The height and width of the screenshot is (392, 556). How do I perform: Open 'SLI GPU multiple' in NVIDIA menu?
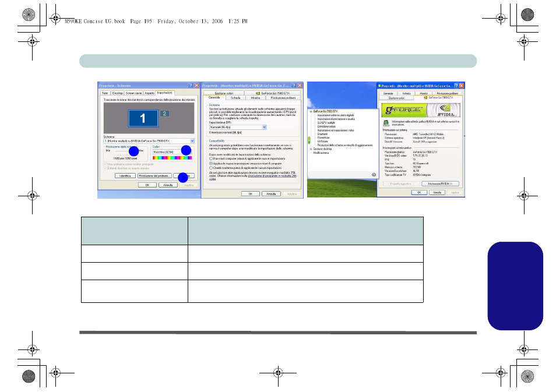(326, 123)
